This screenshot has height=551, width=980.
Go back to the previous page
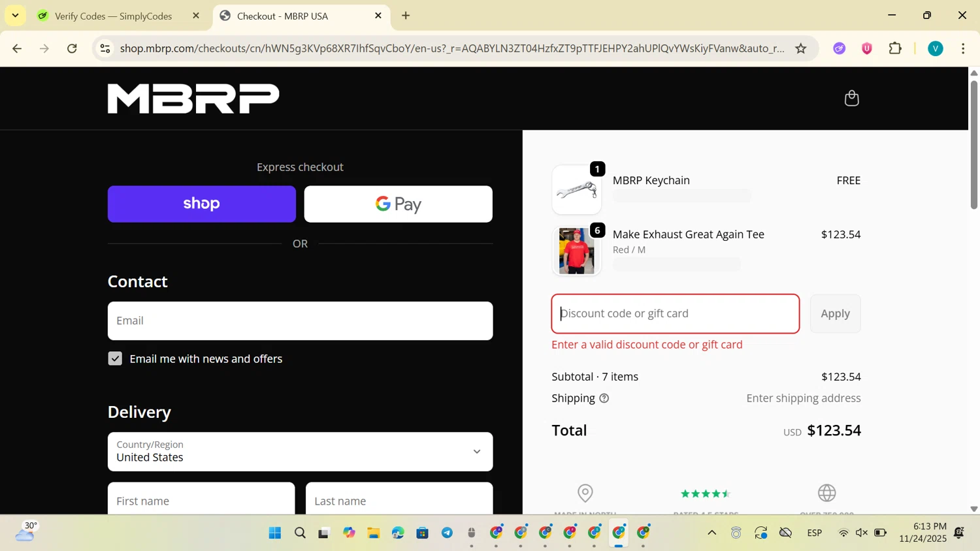17,48
